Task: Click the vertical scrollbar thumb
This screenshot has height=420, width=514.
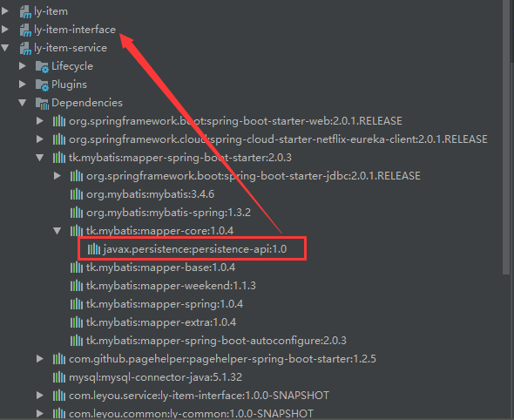Action: click(507, 137)
